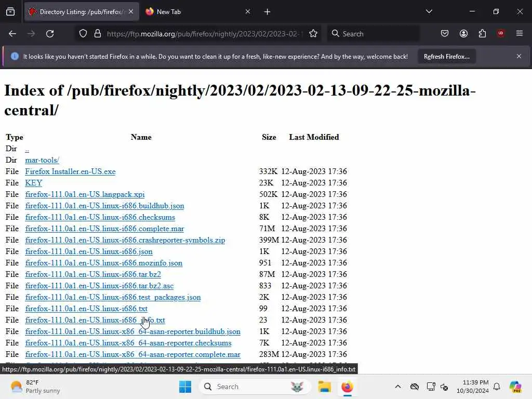Open the Copilot preview icon
Viewport: 532px width, 399px height.
coord(515,387)
